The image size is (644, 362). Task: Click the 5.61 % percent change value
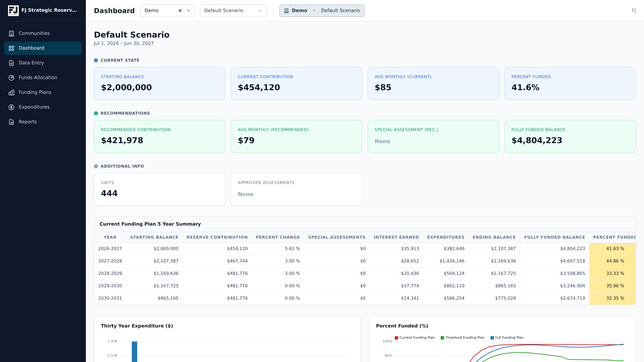[x=292, y=249]
